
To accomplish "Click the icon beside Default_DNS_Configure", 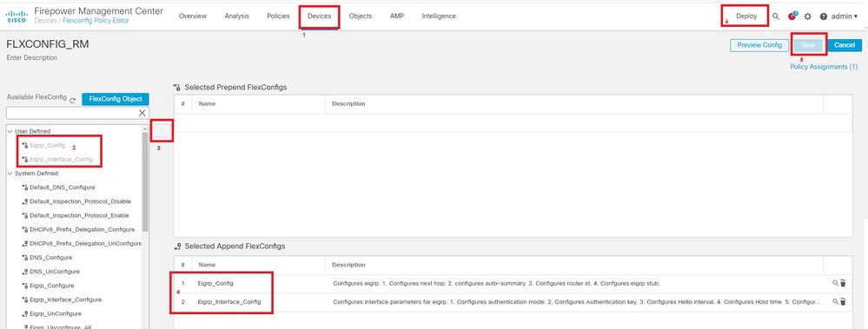I will pyautogui.click(x=25, y=188).
